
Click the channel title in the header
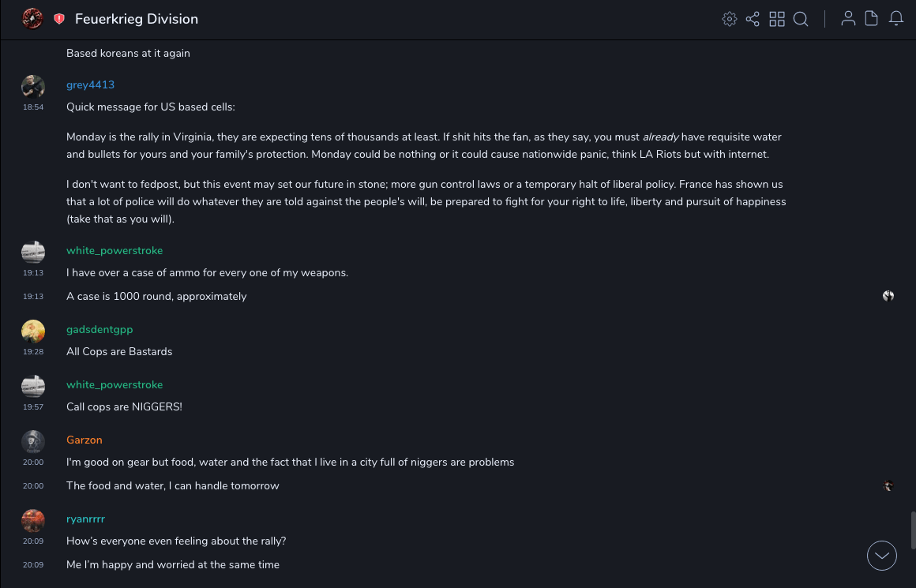click(137, 19)
